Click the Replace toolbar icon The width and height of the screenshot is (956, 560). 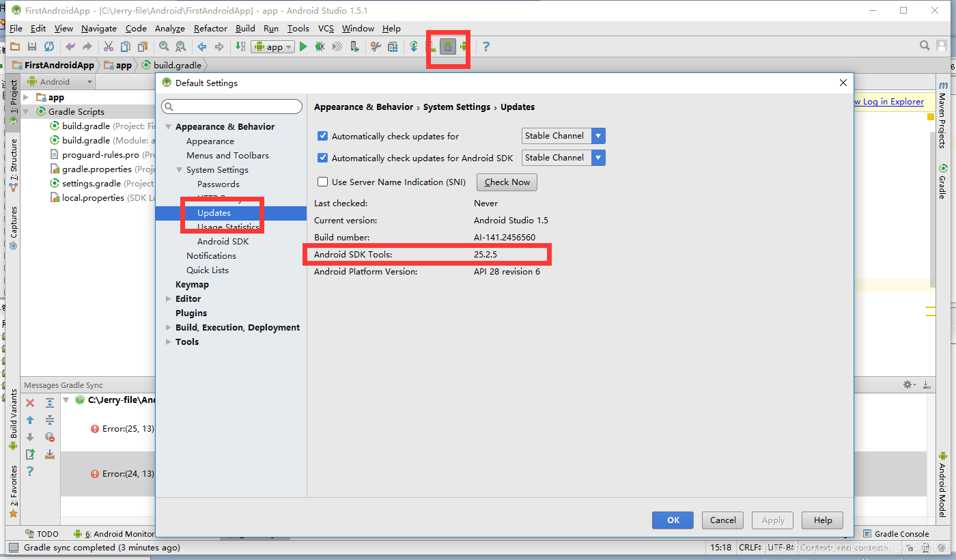[x=181, y=46]
